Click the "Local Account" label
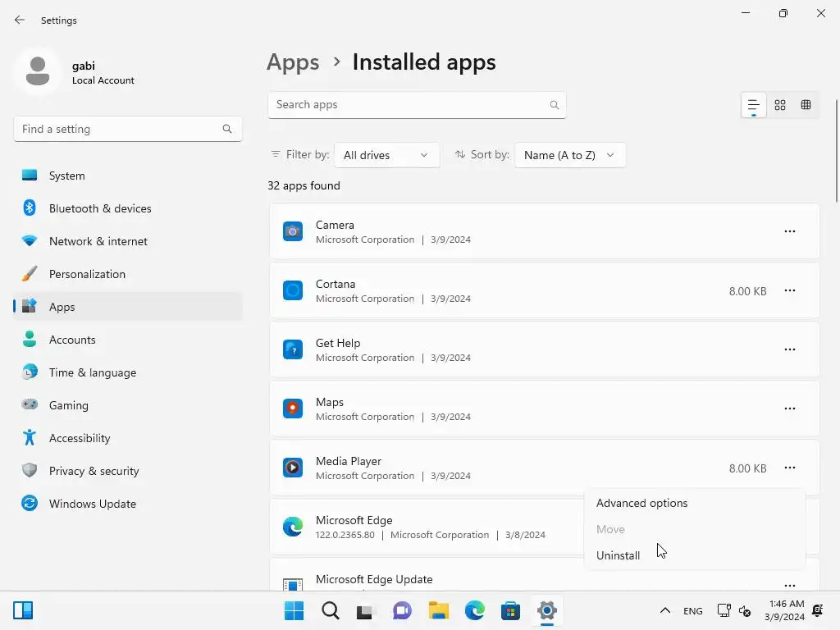Viewport: 840px width, 630px height. (x=103, y=80)
